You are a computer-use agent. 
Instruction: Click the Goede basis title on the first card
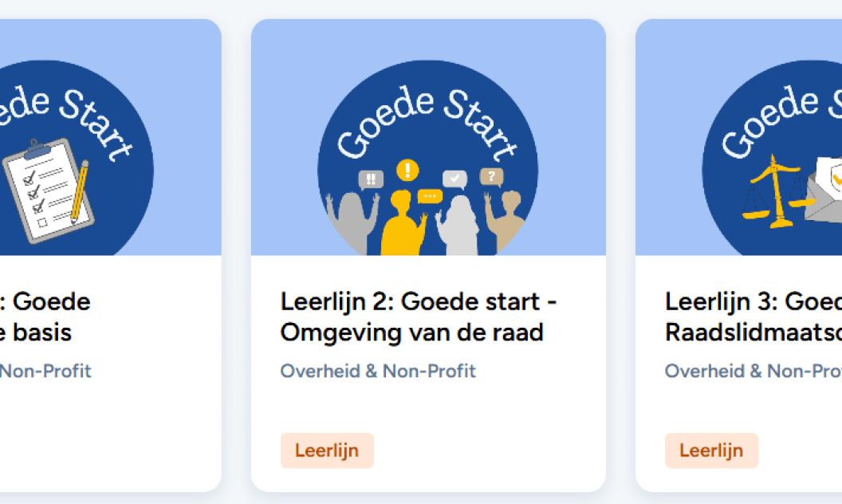[x=45, y=317]
